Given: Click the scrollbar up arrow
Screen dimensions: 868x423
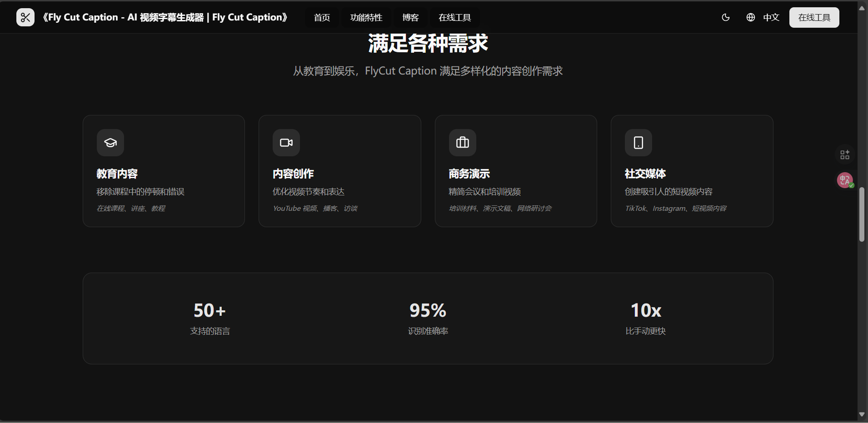Looking at the screenshot, I should click(x=862, y=8).
